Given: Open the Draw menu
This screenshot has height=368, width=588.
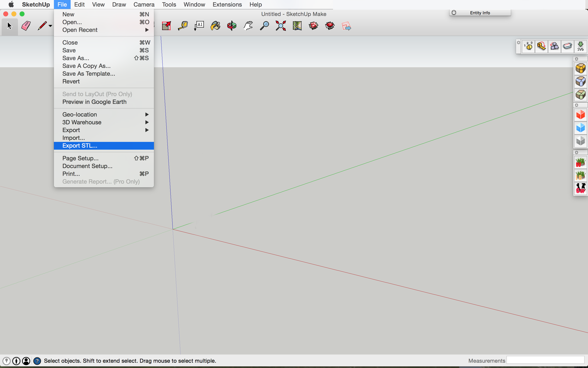Looking at the screenshot, I should (x=119, y=4).
